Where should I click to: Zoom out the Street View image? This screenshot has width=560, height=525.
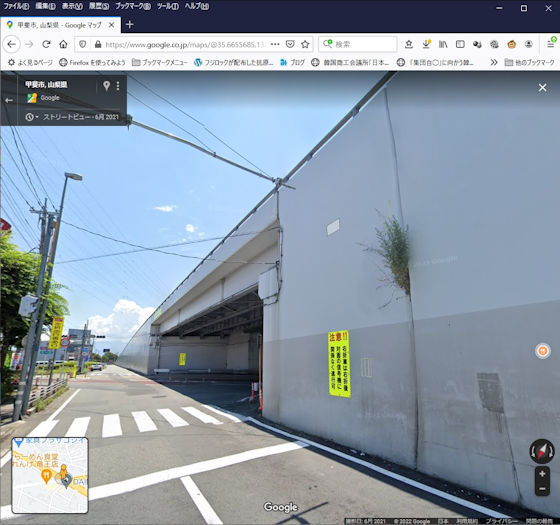542,489
